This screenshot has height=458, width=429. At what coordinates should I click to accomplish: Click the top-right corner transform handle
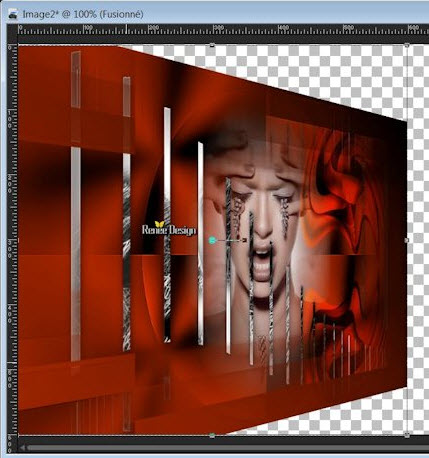pos(407,45)
